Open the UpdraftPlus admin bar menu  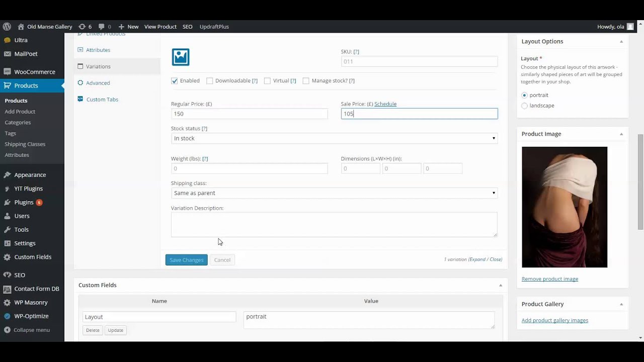click(x=214, y=27)
